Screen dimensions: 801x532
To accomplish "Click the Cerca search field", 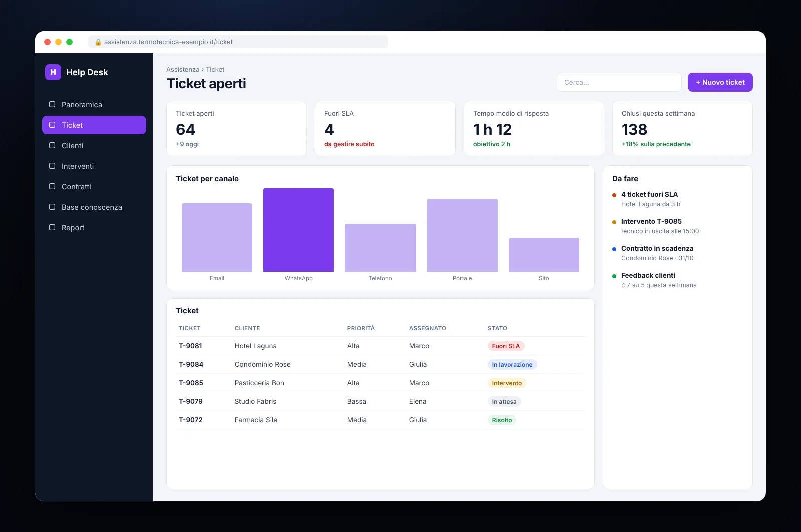I will pos(619,82).
